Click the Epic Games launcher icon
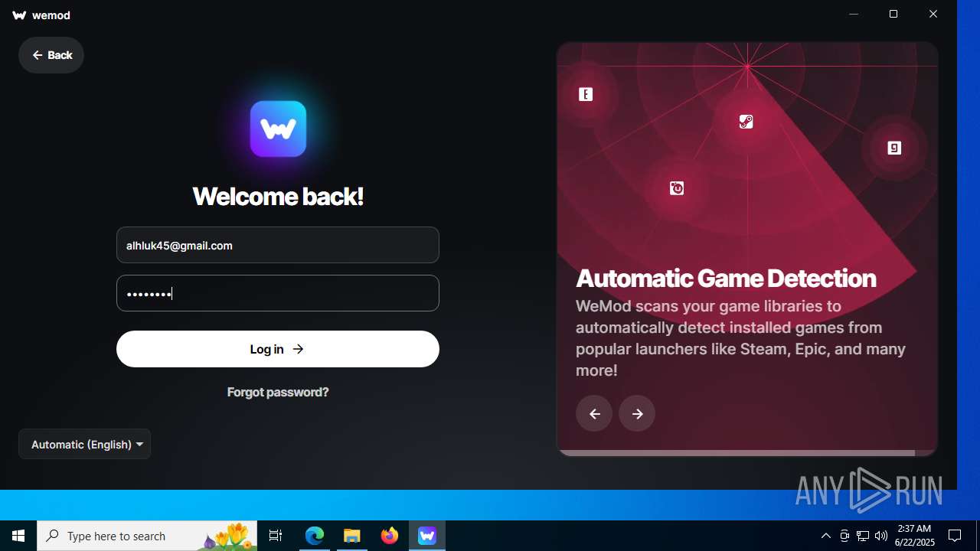 click(x=586, y=94)
